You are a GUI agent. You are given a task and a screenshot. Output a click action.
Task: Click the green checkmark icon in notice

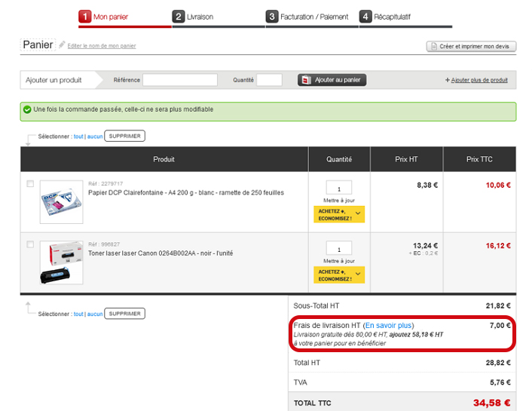(27, 110)
